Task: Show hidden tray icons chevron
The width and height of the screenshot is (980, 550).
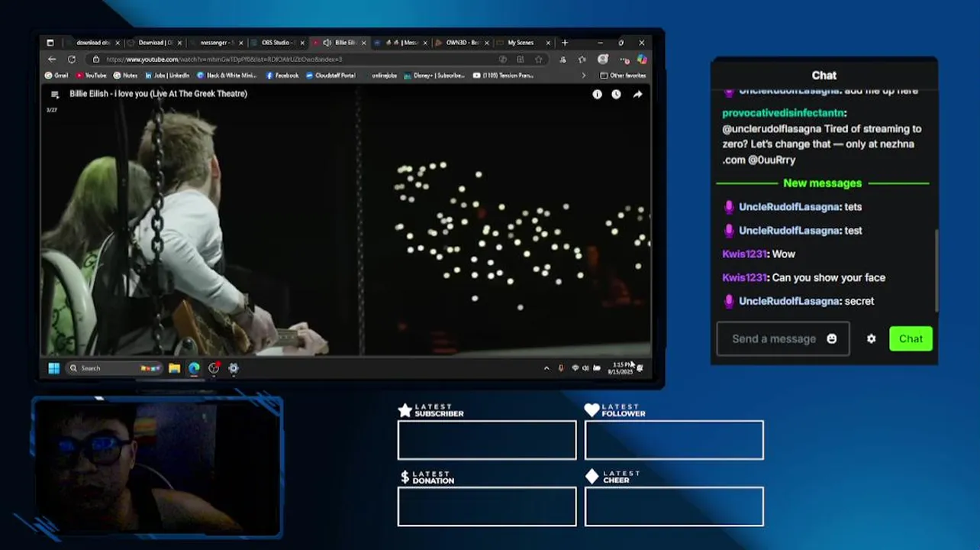Action: (x=546, y=368)
